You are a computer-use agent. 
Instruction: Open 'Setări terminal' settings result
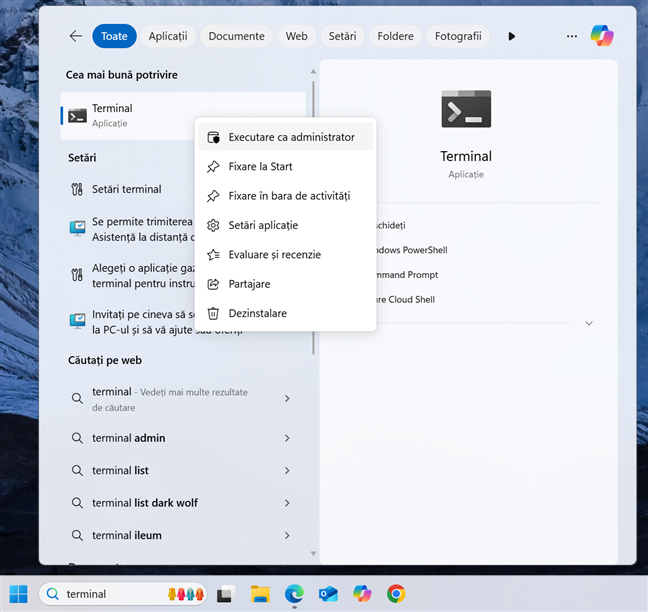pyautogui.click(x=127, y=189)
